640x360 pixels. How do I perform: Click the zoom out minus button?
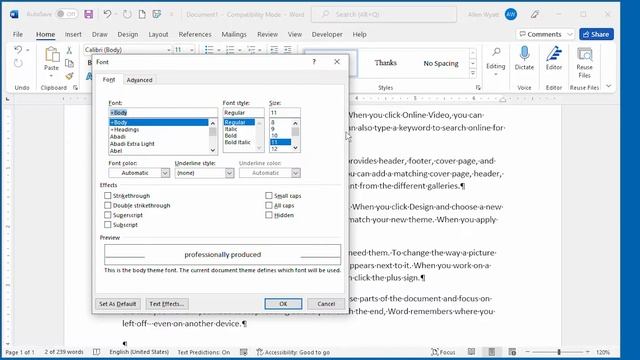[x=527, y=352]
